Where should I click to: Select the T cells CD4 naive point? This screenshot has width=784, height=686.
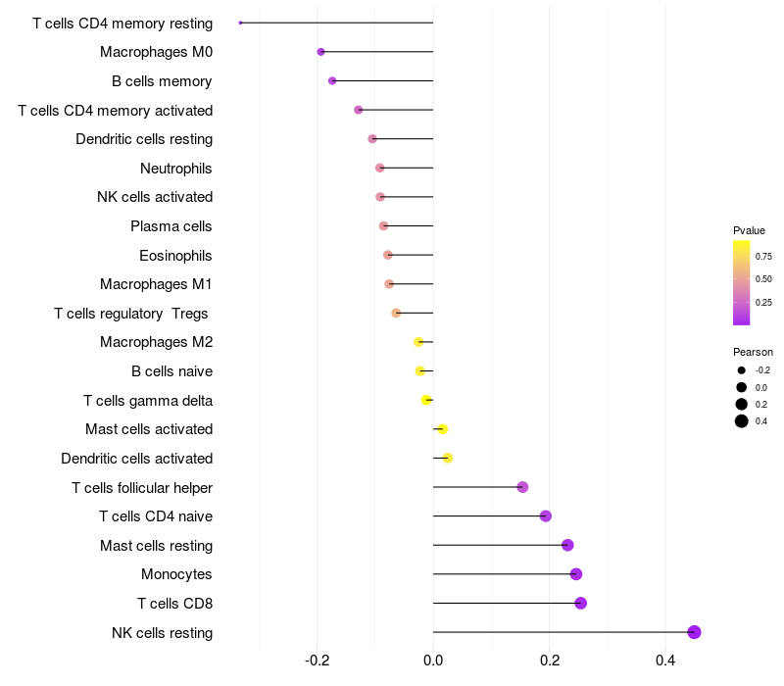(546, 516)
